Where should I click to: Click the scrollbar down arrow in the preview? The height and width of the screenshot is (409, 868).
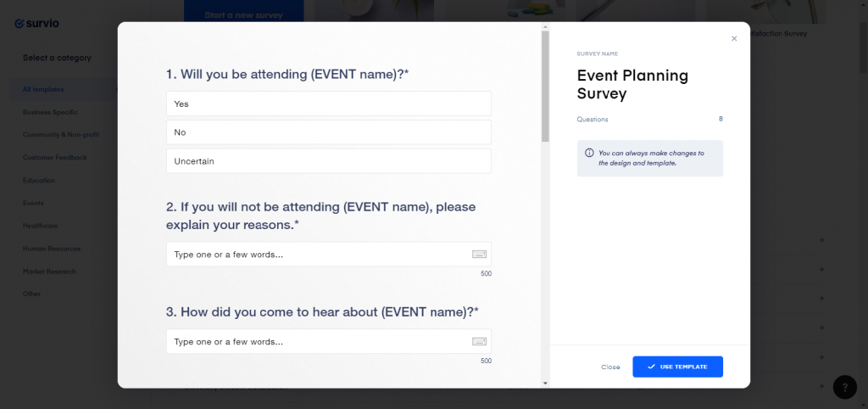[x=545, y=384]
